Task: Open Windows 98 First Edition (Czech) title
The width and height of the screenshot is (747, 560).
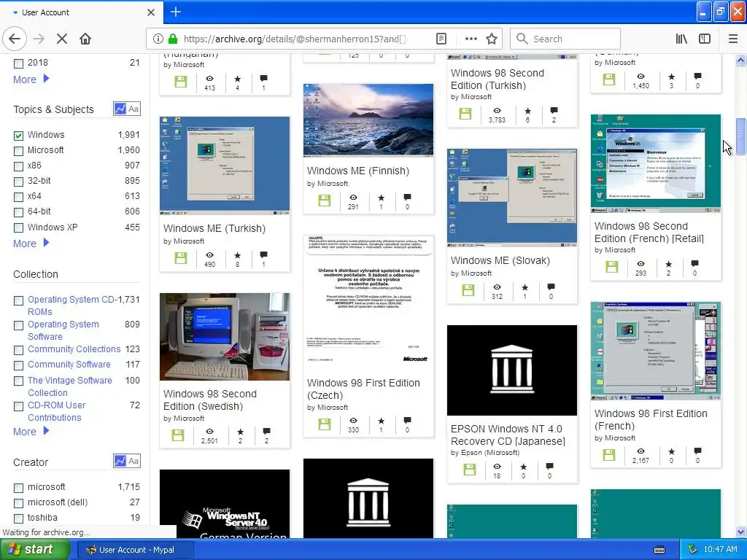Action: [x=363, y=389]
